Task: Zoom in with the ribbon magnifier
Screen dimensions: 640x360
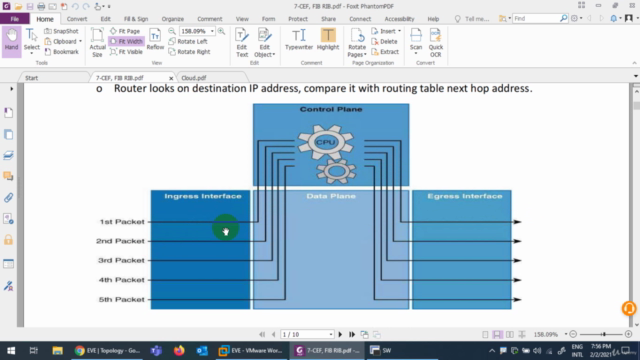Action: (x=221, y=31)
